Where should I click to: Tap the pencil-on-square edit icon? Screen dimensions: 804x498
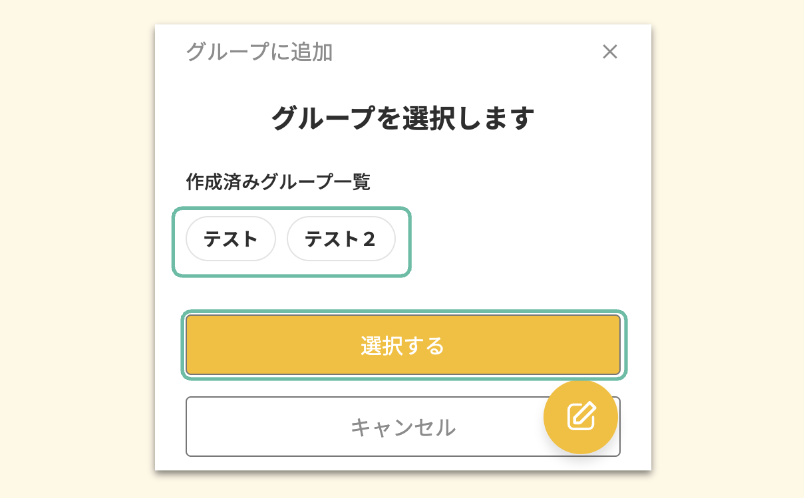(580, 416)
